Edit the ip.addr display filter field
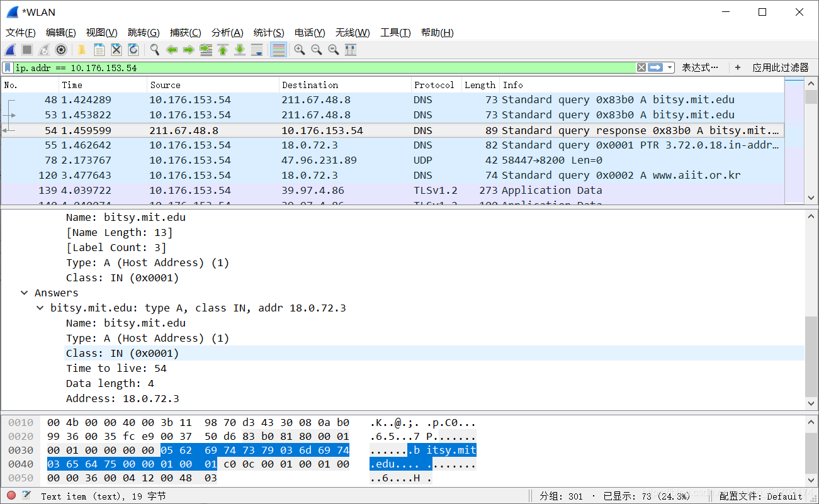This screenshot has width=819, height=504. (x=324, y=67)
